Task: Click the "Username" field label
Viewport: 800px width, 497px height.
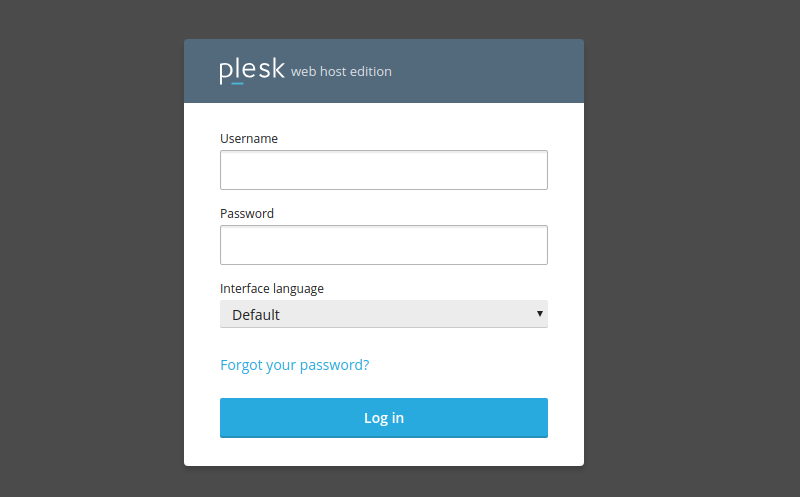Action: coord(249,139)
